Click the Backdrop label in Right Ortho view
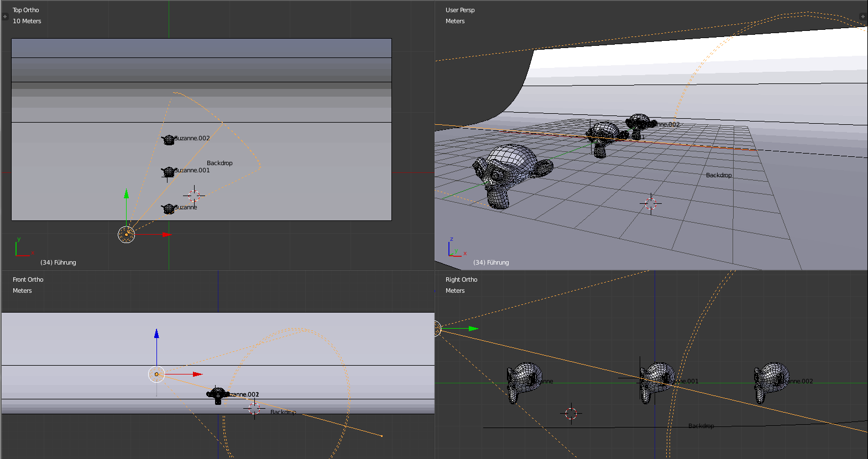Screen dimensions: 868x459 701,426
